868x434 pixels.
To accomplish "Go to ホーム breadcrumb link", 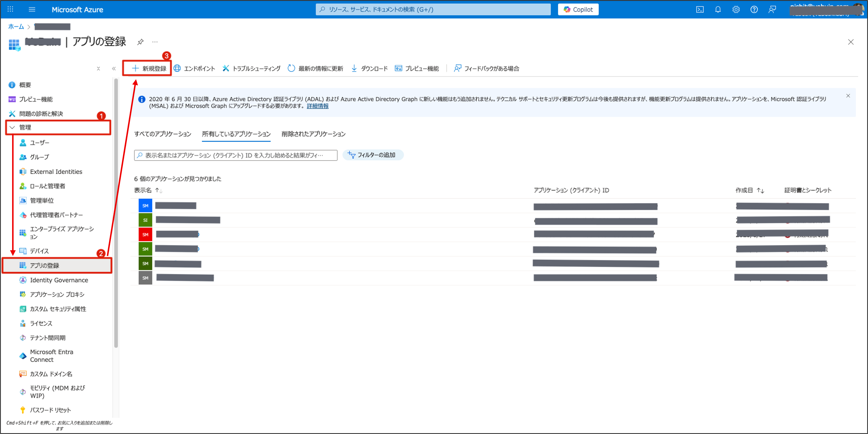I will 16,27.
